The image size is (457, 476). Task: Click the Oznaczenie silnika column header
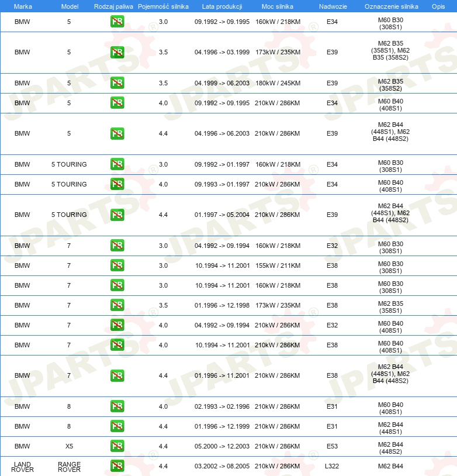coord(391,6)
